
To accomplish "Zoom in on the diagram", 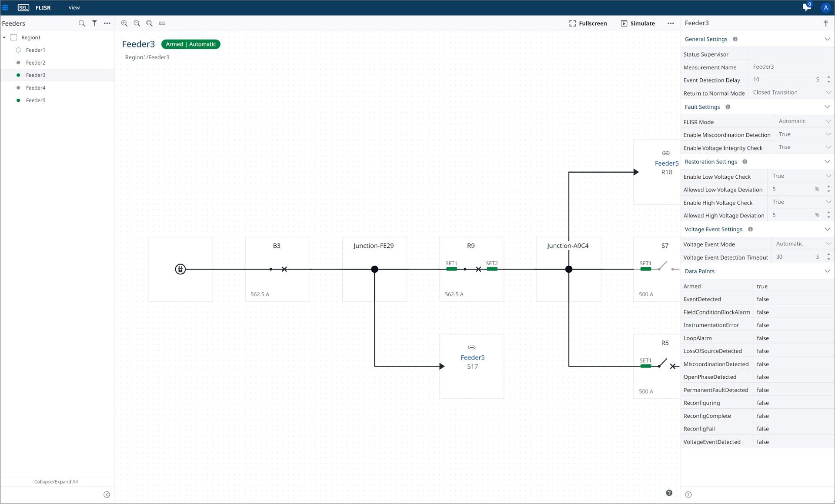I will (124, 23).
